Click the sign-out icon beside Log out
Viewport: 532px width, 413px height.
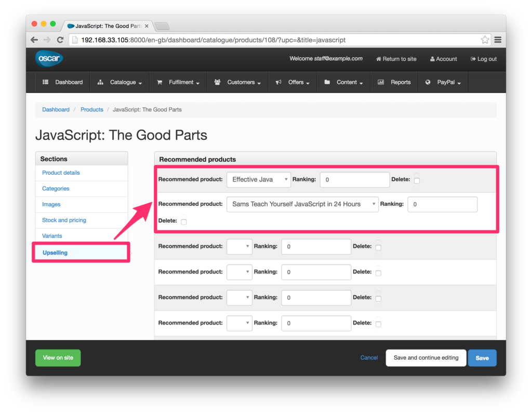click(x=473, y=59)
